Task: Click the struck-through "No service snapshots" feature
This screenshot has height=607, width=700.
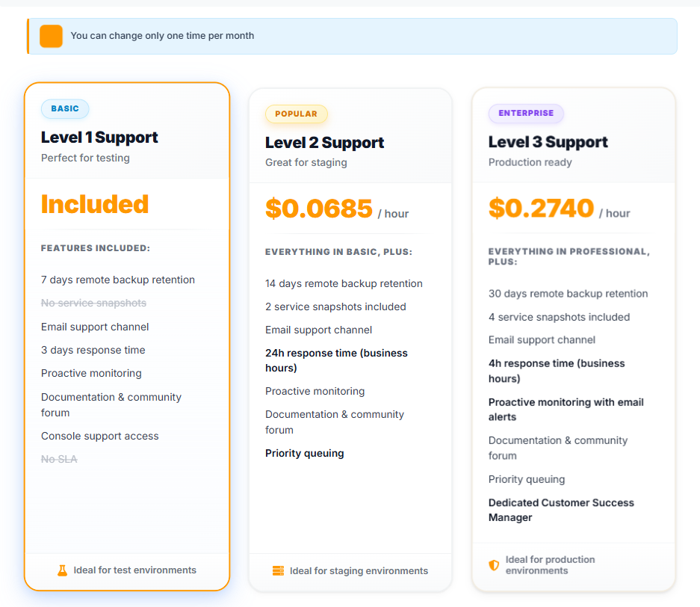Action: (93, 303)
